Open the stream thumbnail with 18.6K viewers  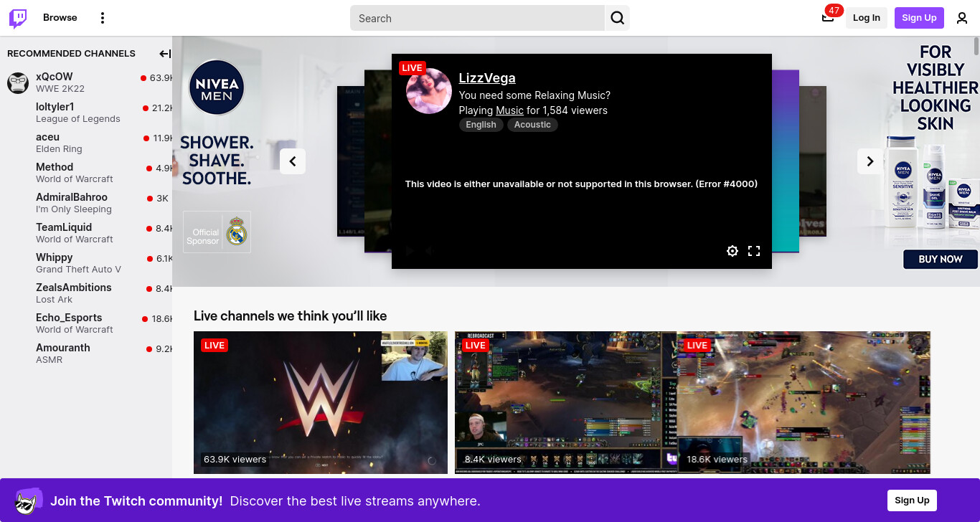(x=804, y=402)
